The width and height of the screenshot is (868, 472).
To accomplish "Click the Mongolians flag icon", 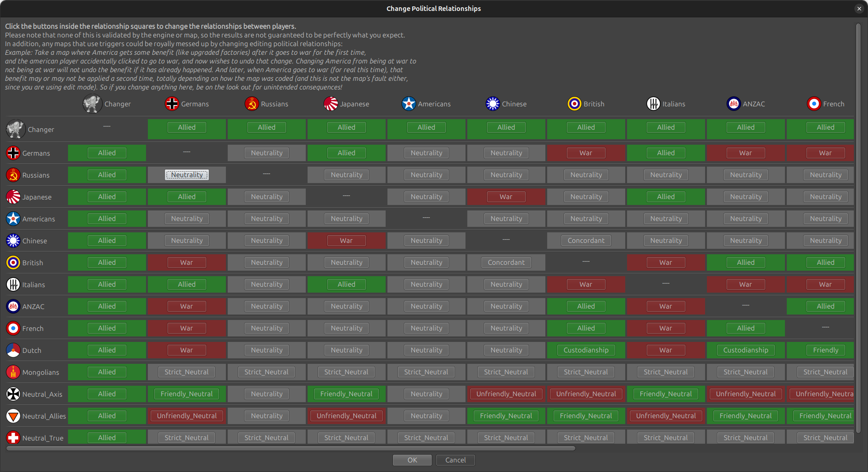I will pos(13,372).
